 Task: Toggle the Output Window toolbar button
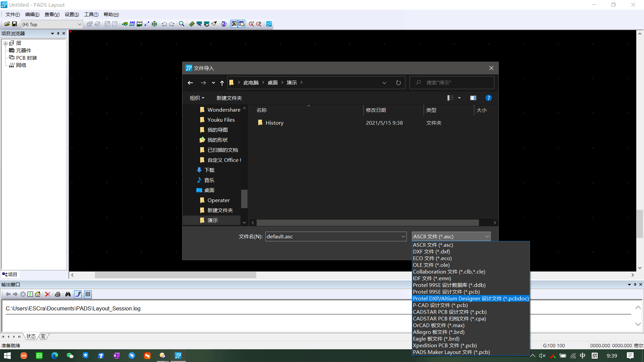[234, 24]
